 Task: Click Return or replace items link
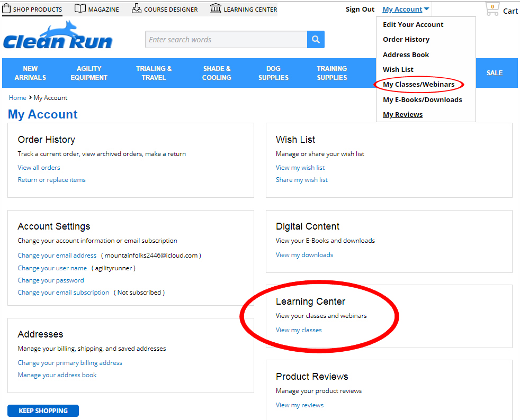[51, 180]
